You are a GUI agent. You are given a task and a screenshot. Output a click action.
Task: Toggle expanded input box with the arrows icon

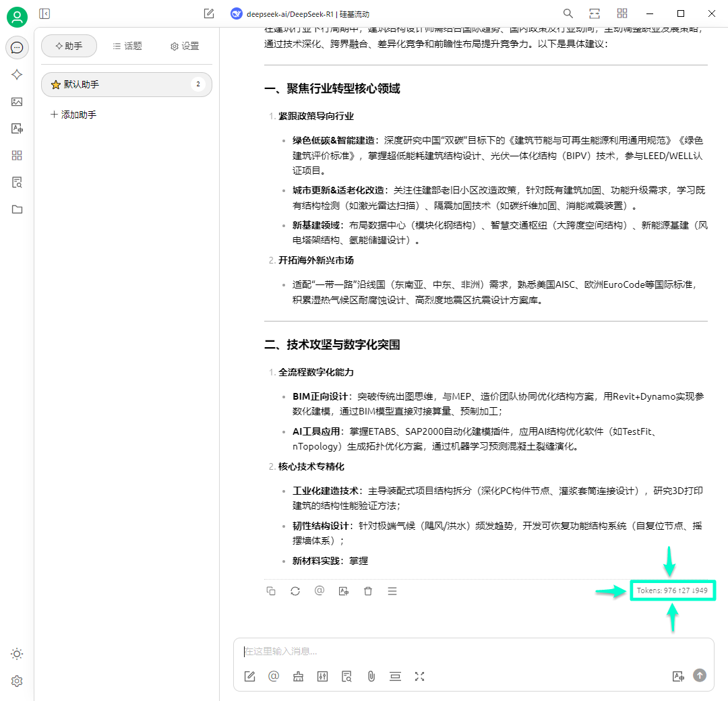click(419, 676)
